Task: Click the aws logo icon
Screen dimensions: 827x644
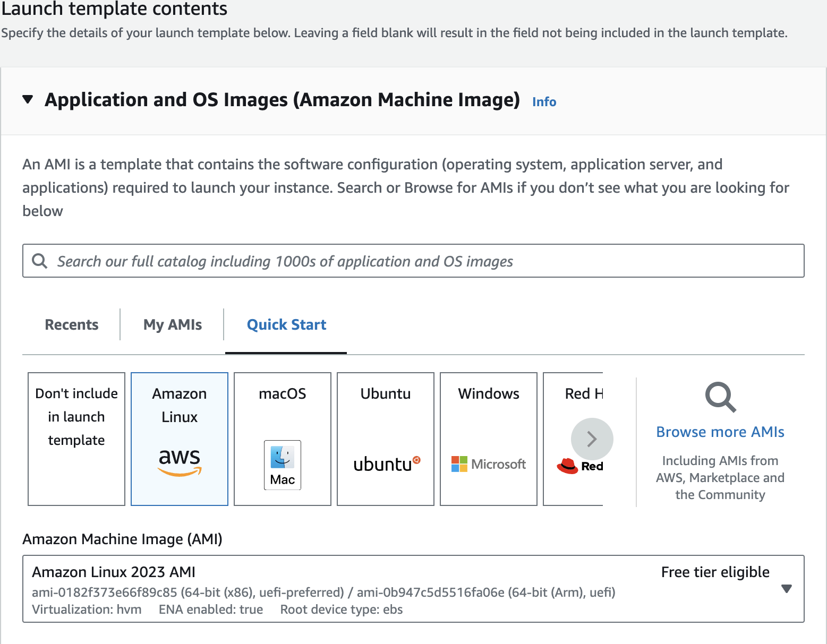Action: (180, 462)
